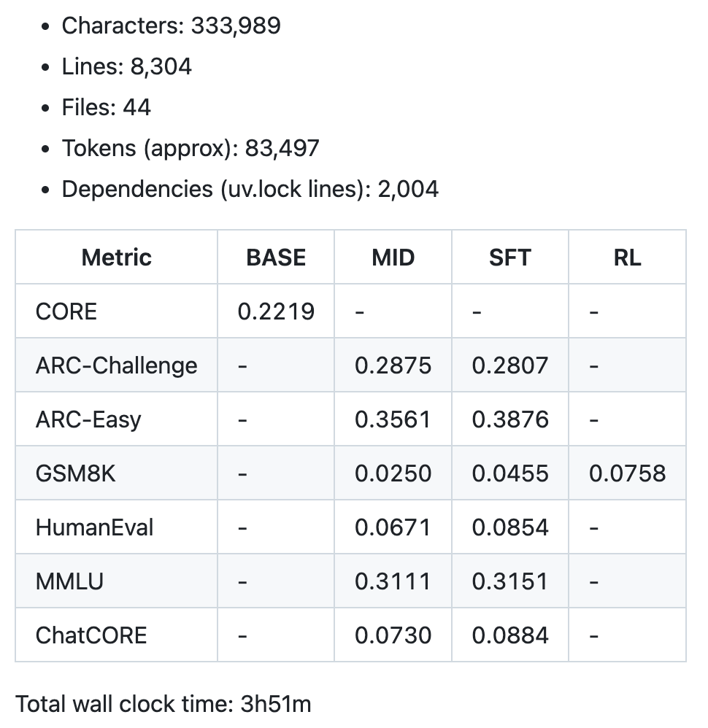Click the CORE base score 0.2219
708x728 pixels.
(x=276, y=311)
